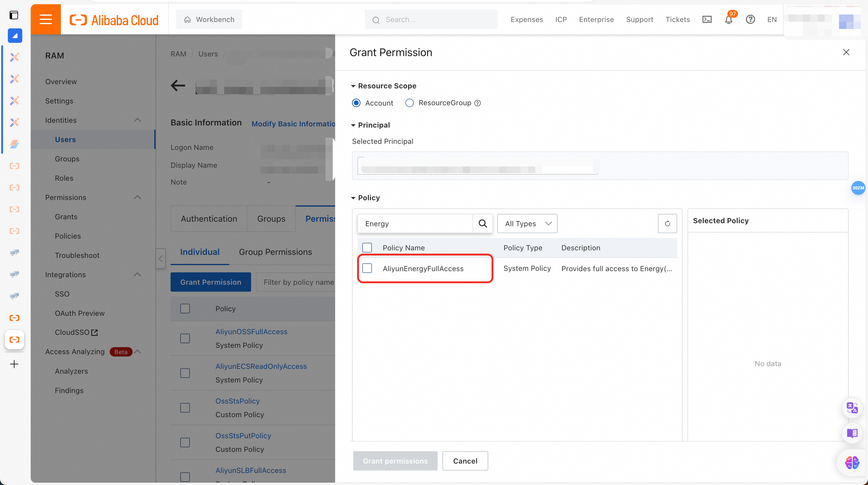Open the orange hamburger navigation menu
868x485 pixels.
point(46,19)
